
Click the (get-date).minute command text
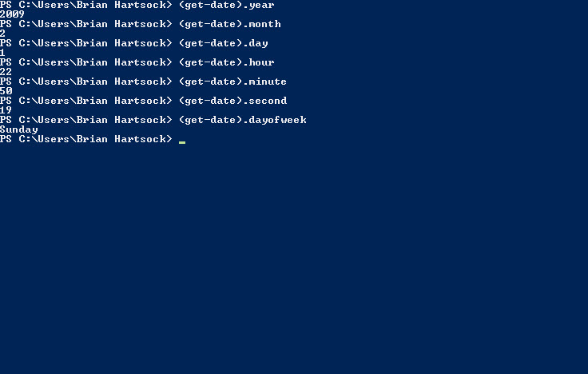232,82
